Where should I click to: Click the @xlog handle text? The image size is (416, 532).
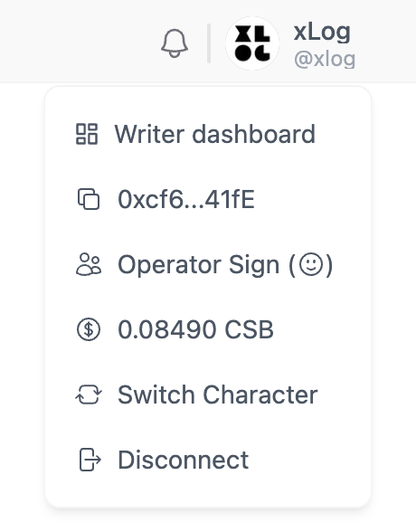(x=325, y=59)
